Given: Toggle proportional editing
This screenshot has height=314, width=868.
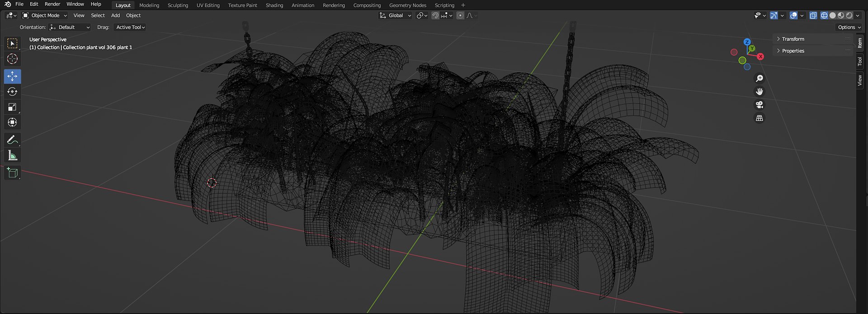Looking at the screenshot, I should coord(460,15).
